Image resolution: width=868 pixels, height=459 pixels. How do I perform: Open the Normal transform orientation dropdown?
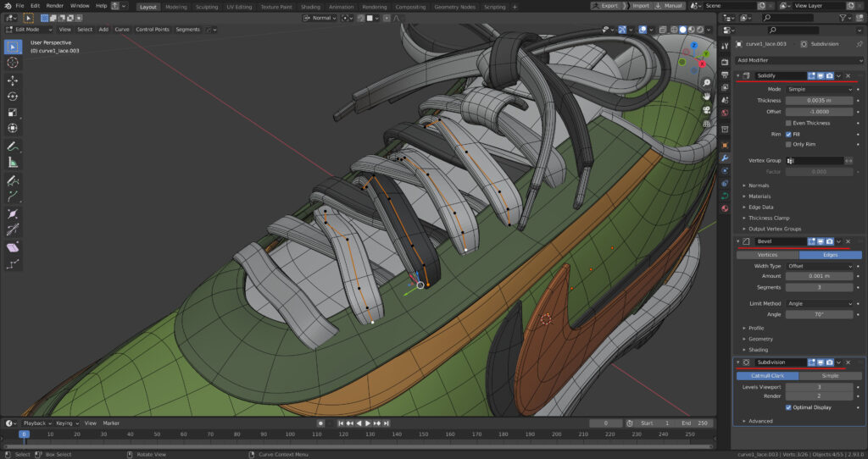[320, 19]
